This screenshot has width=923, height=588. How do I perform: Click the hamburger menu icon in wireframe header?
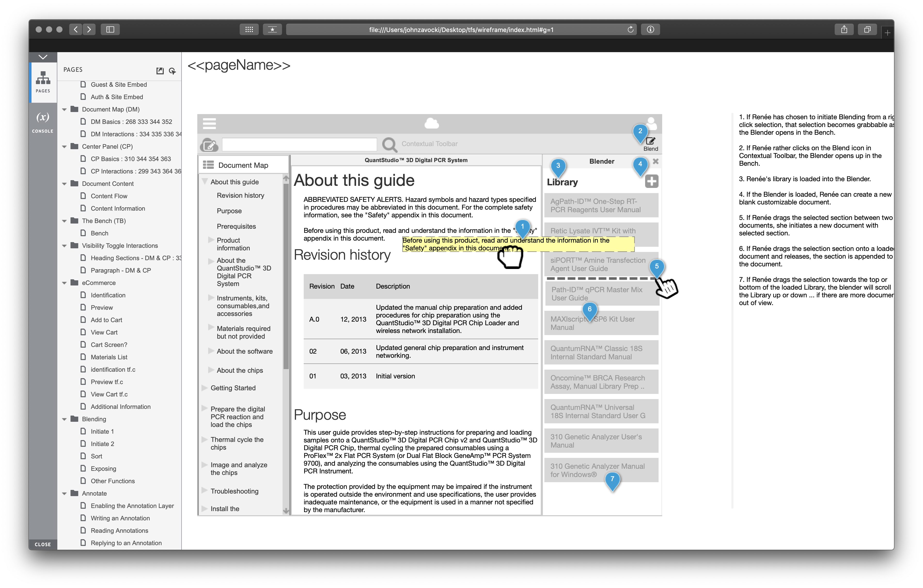click(209, 123)
